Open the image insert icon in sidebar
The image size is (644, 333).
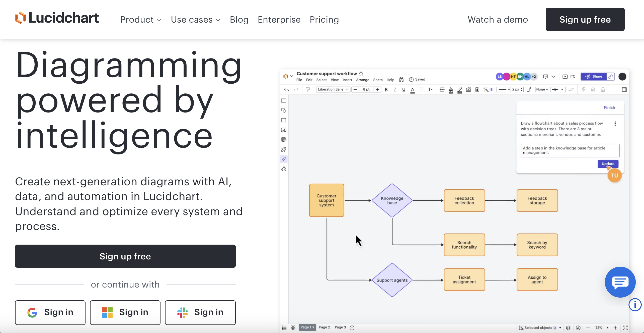tap(284, 130)
